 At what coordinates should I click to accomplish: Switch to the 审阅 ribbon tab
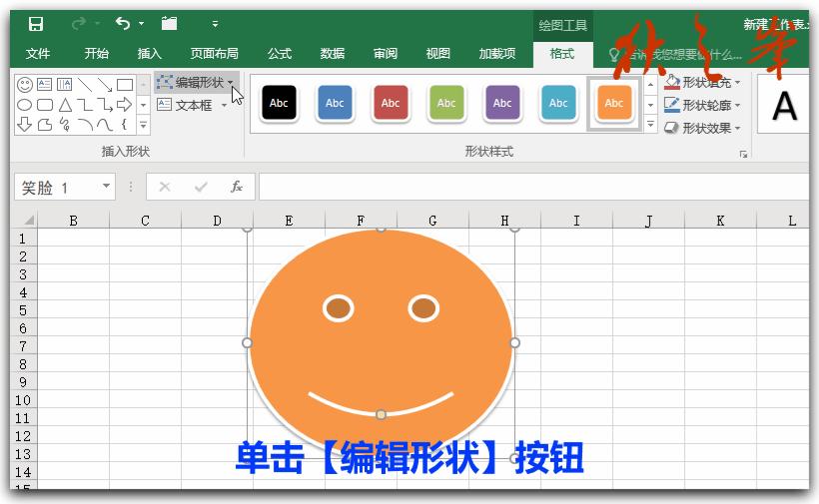pyautogui.click(x=386, y=53)
